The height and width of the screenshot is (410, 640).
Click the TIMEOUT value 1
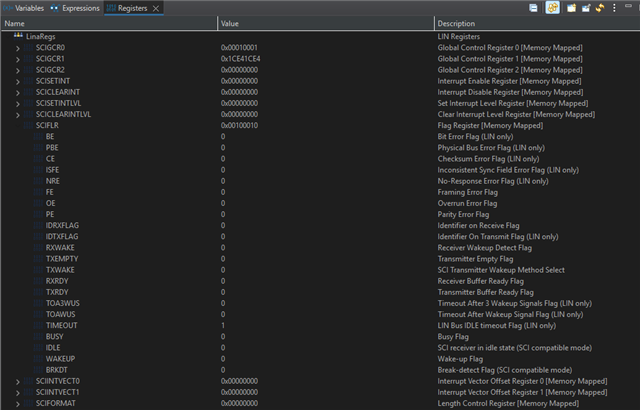[x=223, y=325]
